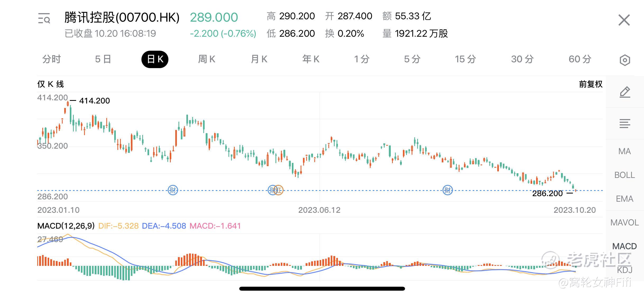
Task: Close the landscape chart view
Action: tap(624, 20)
